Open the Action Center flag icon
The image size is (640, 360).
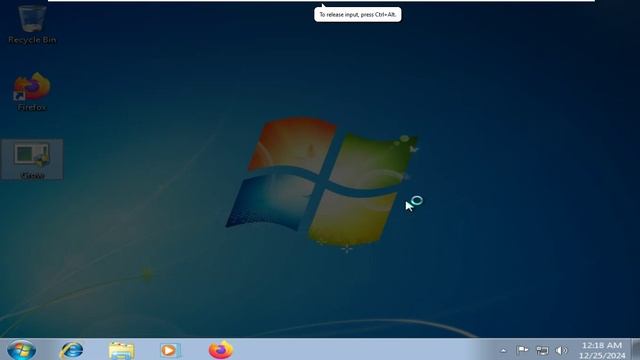(x=522, y=350)
